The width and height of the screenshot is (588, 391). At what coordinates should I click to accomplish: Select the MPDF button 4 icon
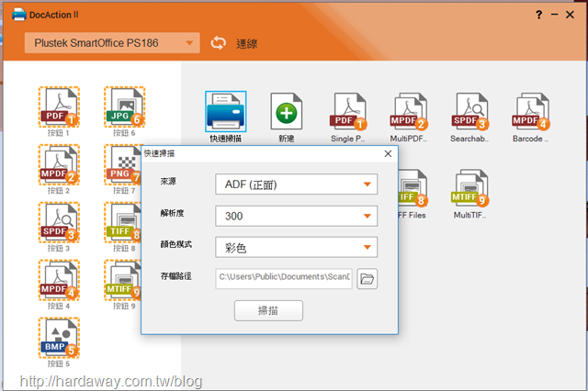point(59,280)
